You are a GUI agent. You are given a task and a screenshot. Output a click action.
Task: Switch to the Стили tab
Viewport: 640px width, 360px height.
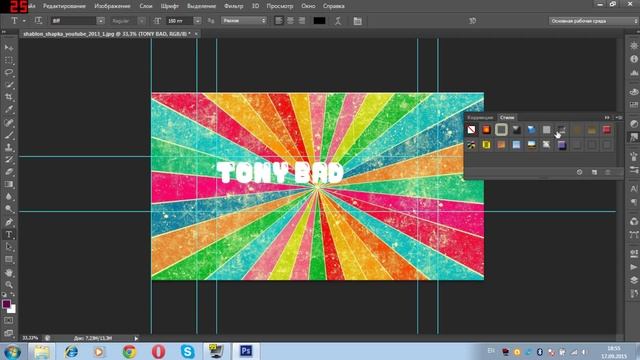click(x=507, y=118)
